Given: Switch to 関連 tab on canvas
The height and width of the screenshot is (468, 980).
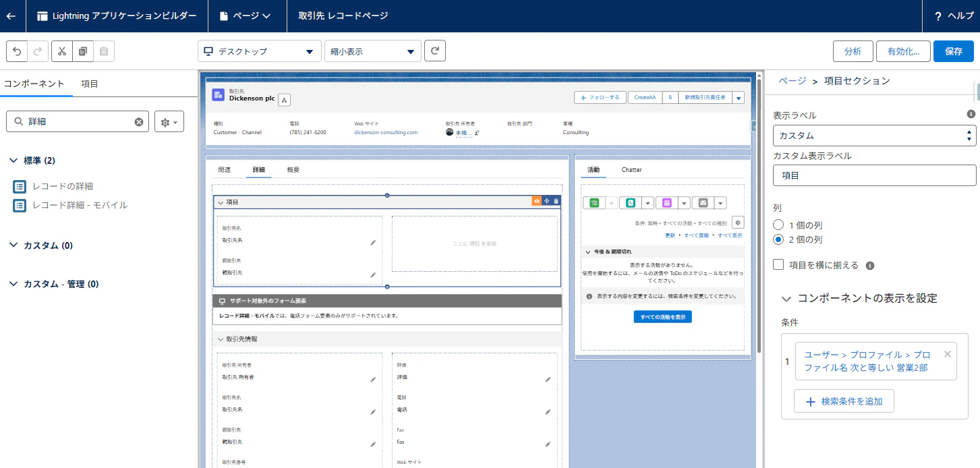Looking at the screenshot, I should coord(225,169).
